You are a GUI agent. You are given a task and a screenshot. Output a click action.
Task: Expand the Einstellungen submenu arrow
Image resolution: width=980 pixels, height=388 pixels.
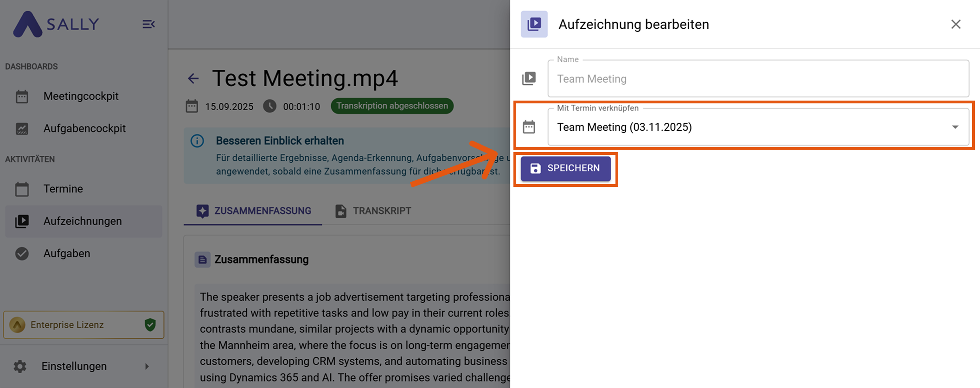[147, 366]
